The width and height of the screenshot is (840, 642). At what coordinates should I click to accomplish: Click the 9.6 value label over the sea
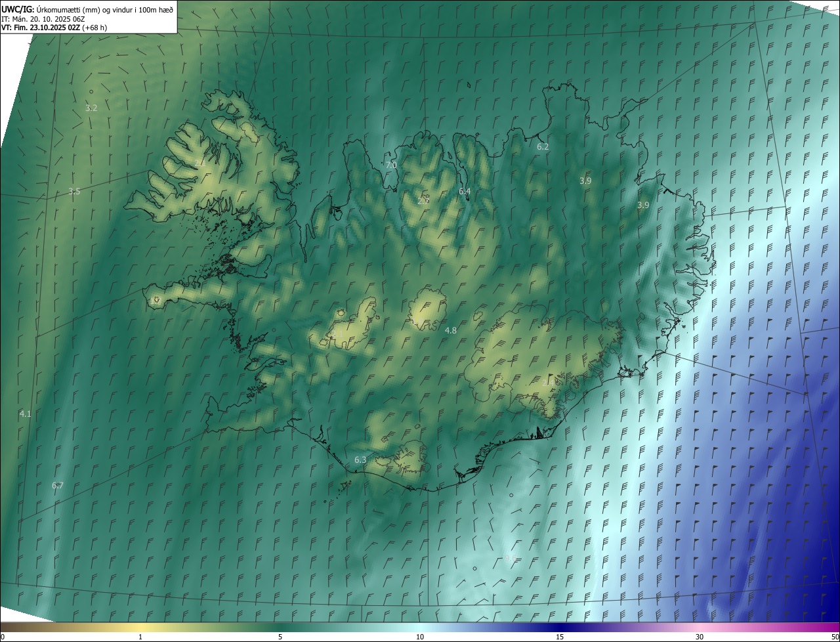(x=511, y=558)
